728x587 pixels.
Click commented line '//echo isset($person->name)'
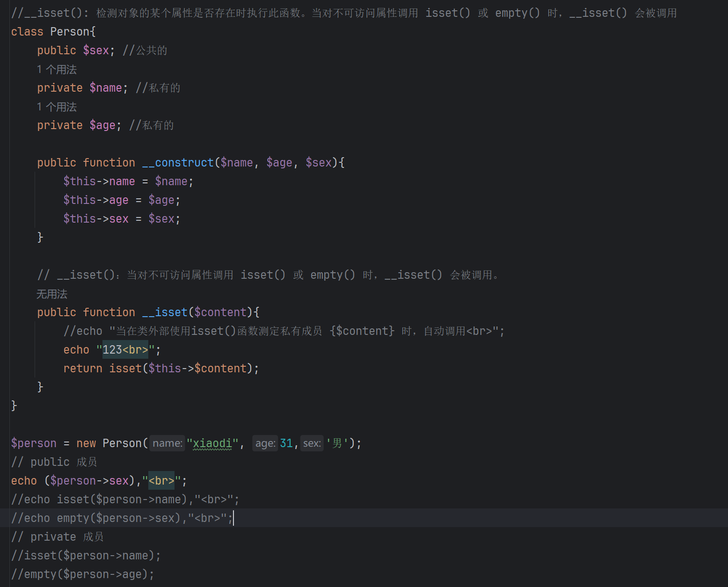point(125,499)
